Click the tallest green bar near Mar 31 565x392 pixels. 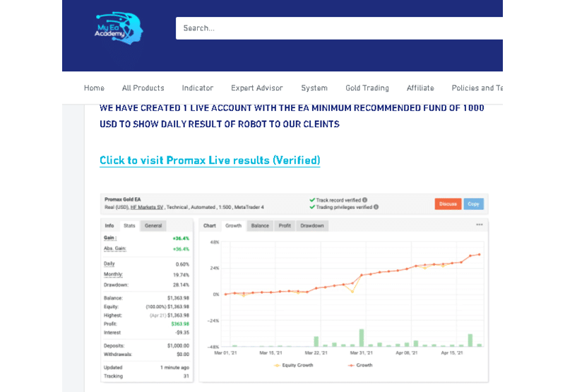(362, 338)
